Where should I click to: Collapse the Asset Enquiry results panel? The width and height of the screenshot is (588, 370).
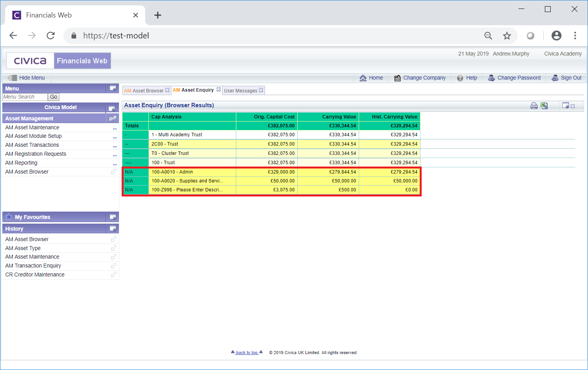click(565, 106)
